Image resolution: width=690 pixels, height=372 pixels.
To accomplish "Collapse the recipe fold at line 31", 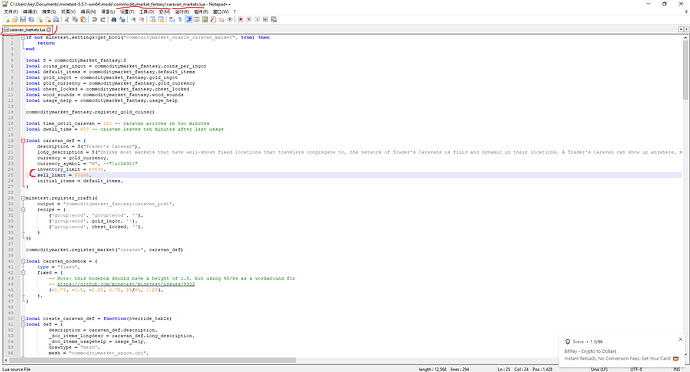I will (x=23, y=210).
